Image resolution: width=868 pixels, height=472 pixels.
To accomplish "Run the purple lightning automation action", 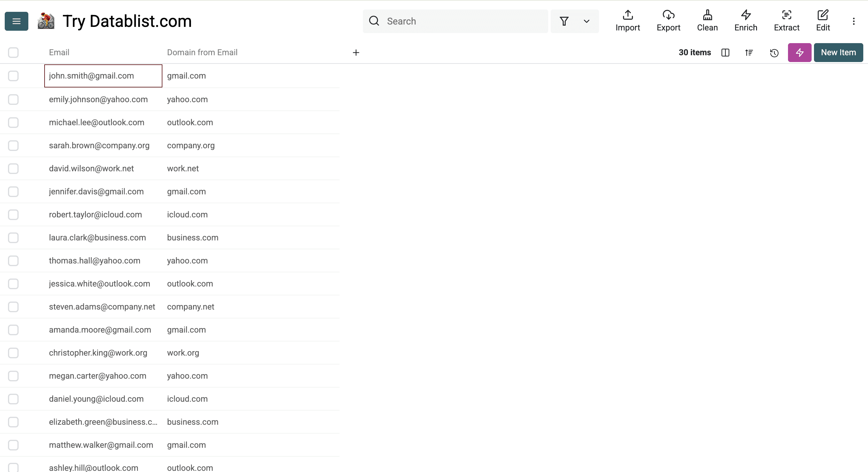I will click(x=799, y=53).
